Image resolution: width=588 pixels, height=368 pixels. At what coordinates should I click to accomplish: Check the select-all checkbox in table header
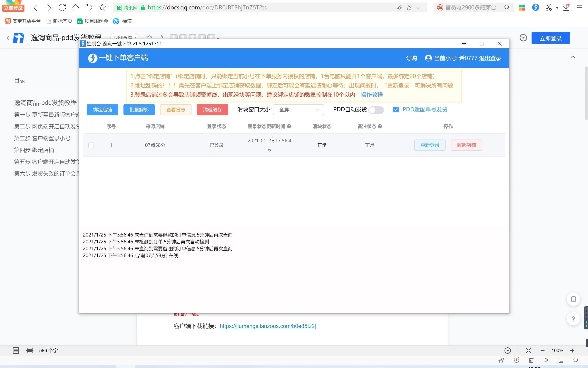(90, 126)
